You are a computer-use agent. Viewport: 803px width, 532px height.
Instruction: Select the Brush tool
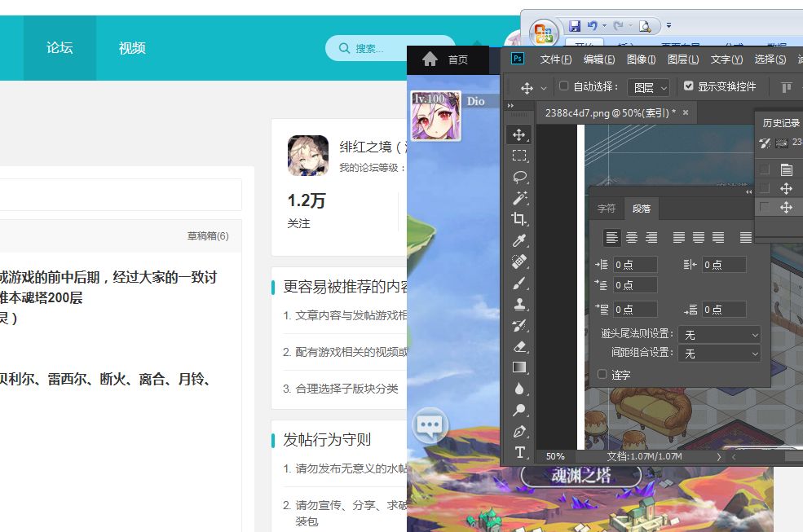coord(518,284)
